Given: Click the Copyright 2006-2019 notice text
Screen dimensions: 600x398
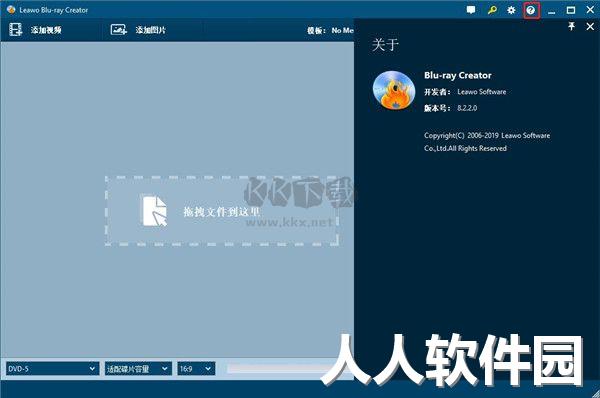Looking at the screenshot, I should coord(487,142).
